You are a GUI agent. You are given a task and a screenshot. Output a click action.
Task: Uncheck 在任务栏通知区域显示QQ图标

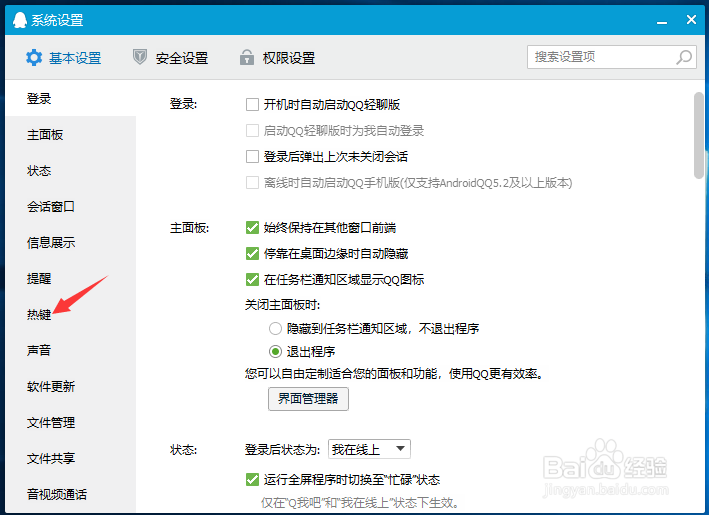252,279
